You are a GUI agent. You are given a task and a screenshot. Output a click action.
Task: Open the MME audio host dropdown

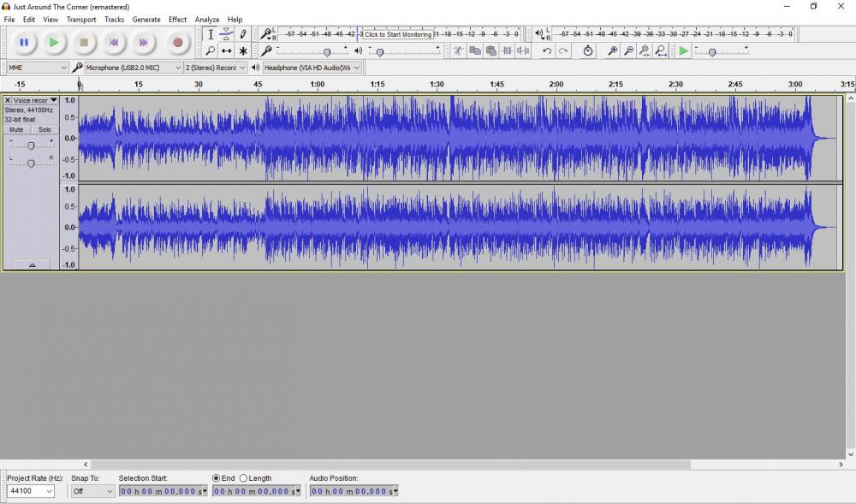[x=38, y=67]
